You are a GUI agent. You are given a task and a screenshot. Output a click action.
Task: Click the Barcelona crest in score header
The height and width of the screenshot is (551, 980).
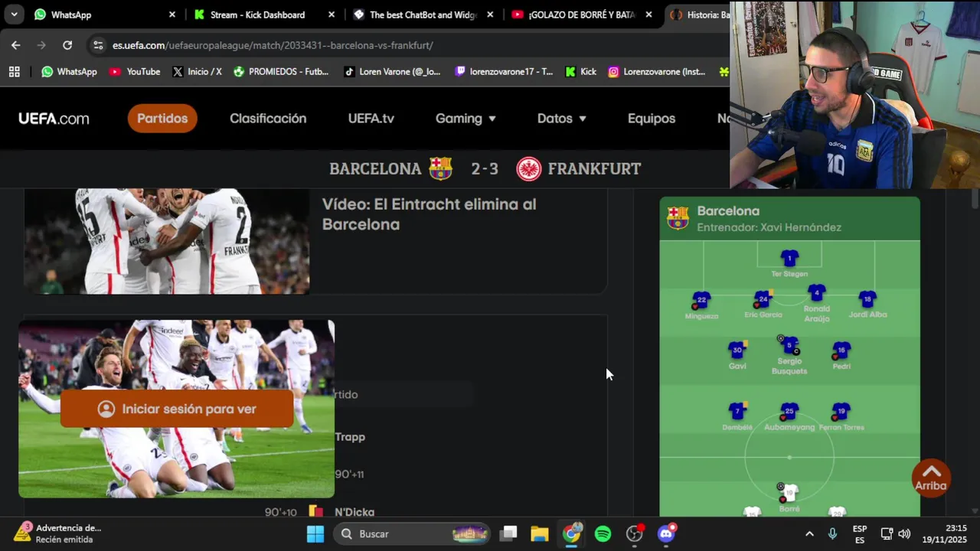pyautogui.click(x=440, y=168)
